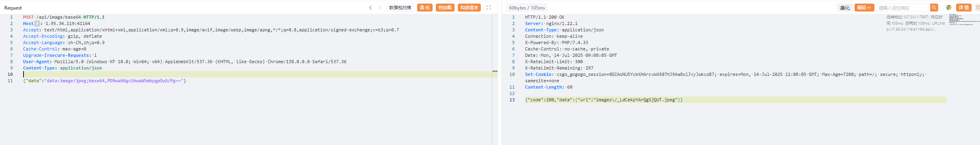Click the 美化 beautify button in response panel

pyautogui.click(x=845, y=8)
